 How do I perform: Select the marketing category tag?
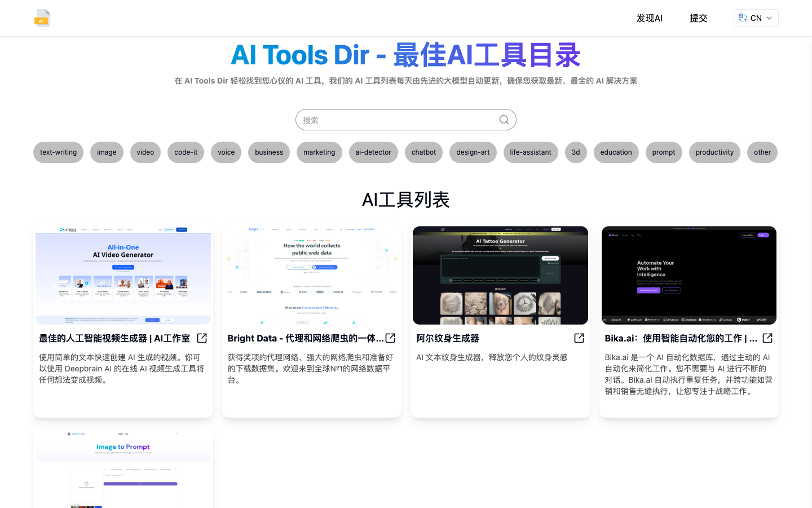coord(319,152)
